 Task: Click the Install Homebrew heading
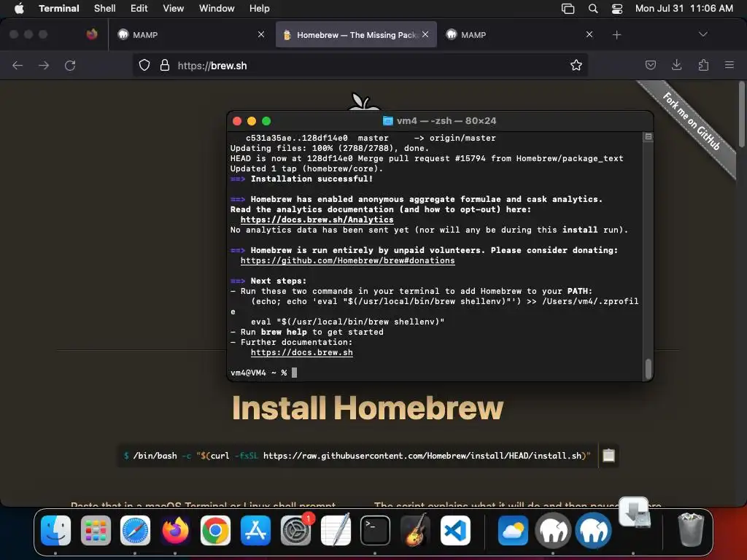click(368, 408)
